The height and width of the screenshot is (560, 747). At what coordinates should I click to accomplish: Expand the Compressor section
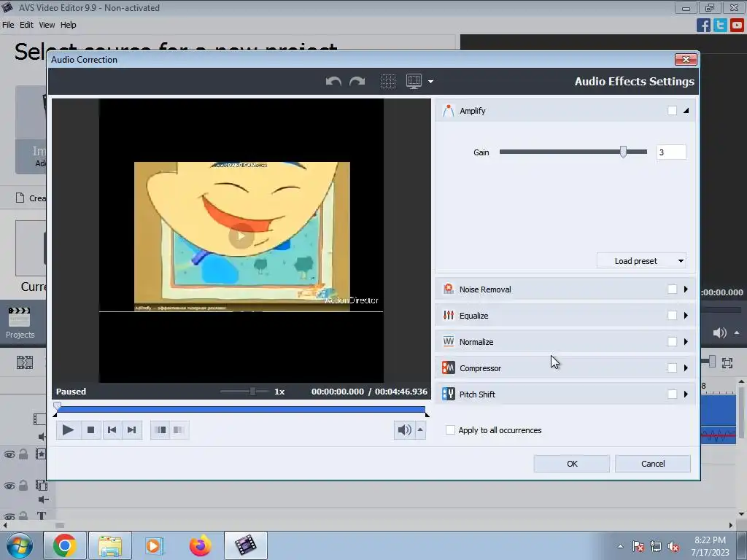coord(686,367)
